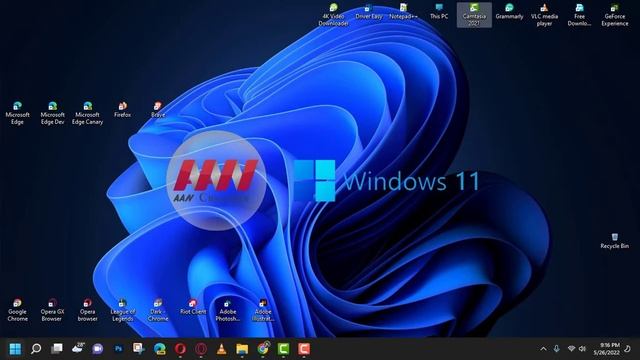Open the Teams Chat taskbar icon

click(98, 349)
